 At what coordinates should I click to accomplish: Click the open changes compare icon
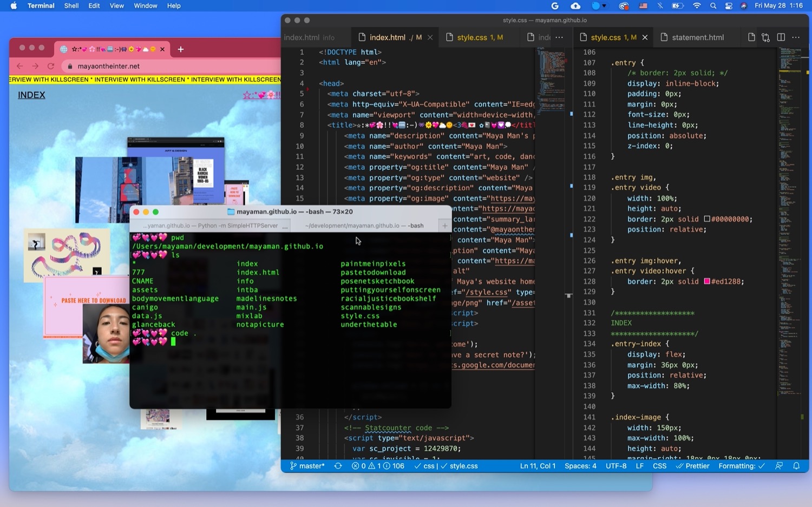pos(765,37)
